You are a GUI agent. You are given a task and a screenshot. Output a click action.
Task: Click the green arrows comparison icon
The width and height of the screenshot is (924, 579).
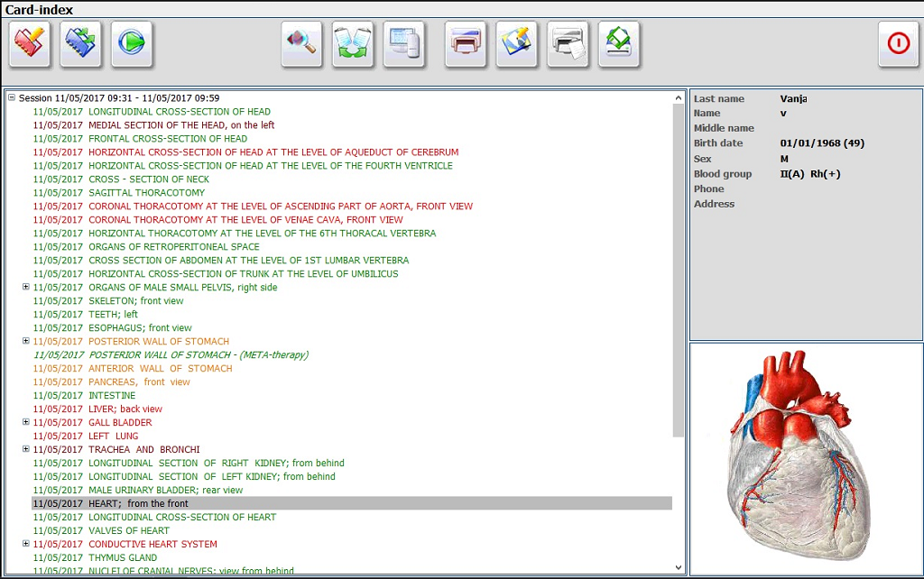(353, 44)
